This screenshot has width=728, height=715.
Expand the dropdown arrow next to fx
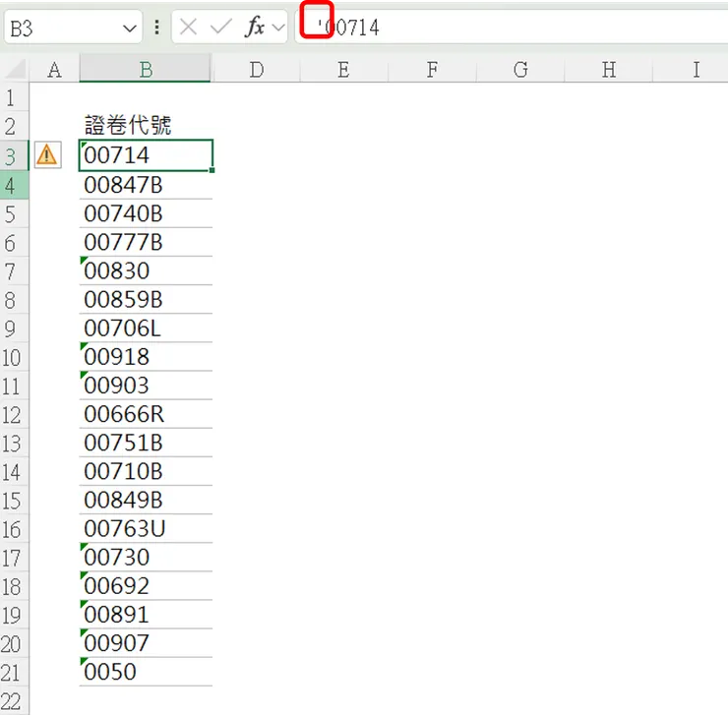pos(278,28)
